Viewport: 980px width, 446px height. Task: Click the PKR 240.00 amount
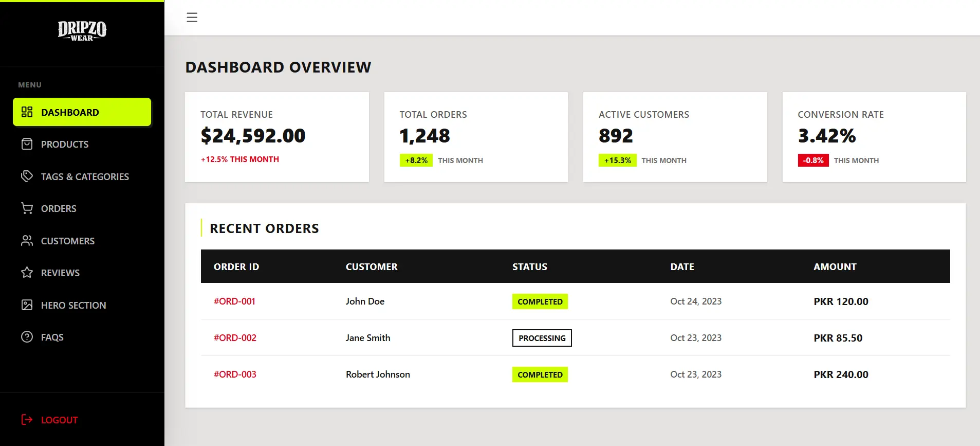841,374
